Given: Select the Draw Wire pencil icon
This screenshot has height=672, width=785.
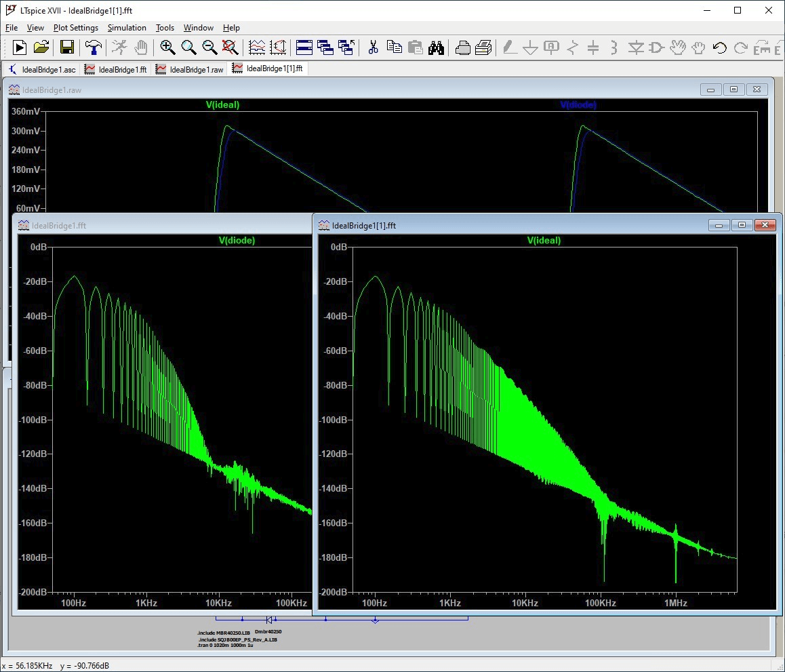Looking at the screenshot, I should tap(509, 47).
